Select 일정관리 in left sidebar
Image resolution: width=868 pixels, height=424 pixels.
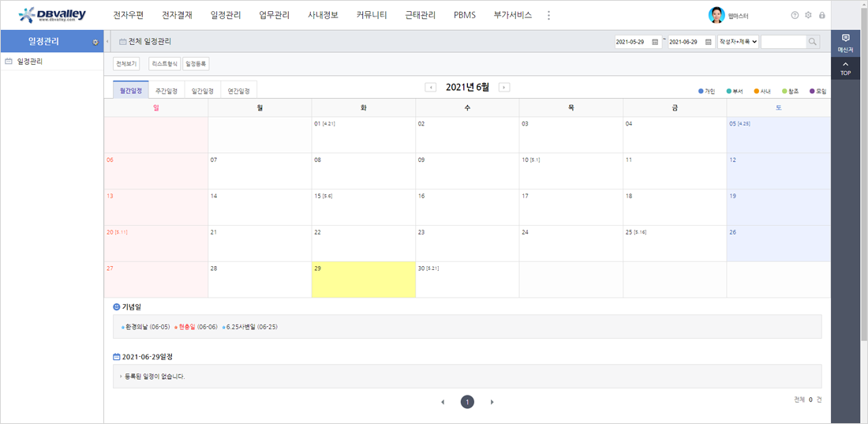click(x=30, y=62)
